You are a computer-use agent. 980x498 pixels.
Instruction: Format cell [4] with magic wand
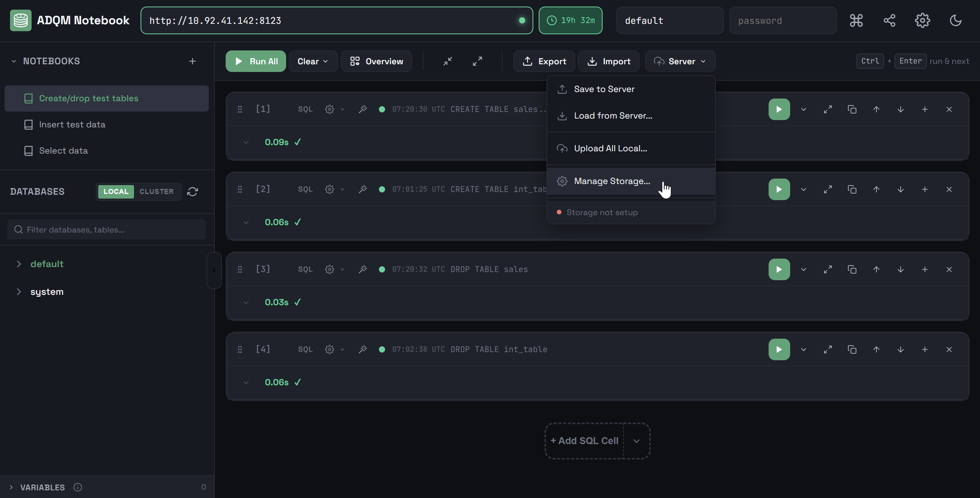click(x=363, y=349)
